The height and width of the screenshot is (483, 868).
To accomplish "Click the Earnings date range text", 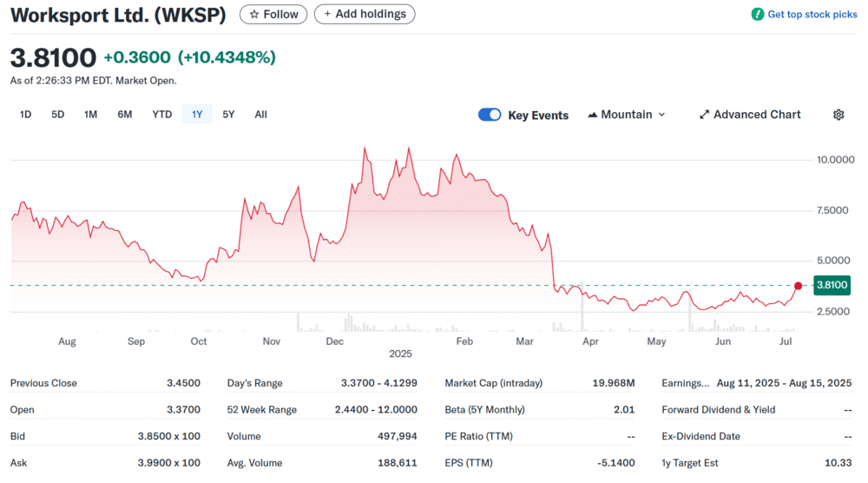I will pos(785,383).
